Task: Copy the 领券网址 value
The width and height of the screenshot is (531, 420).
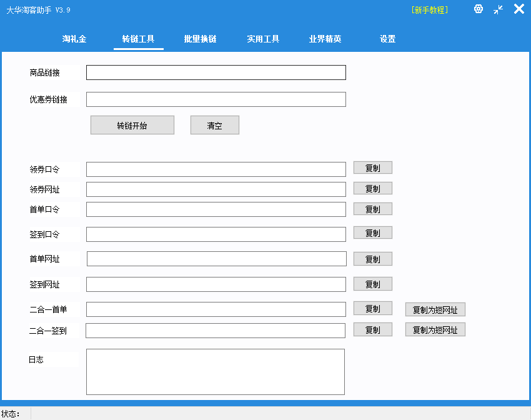Action: click(373, 188)
